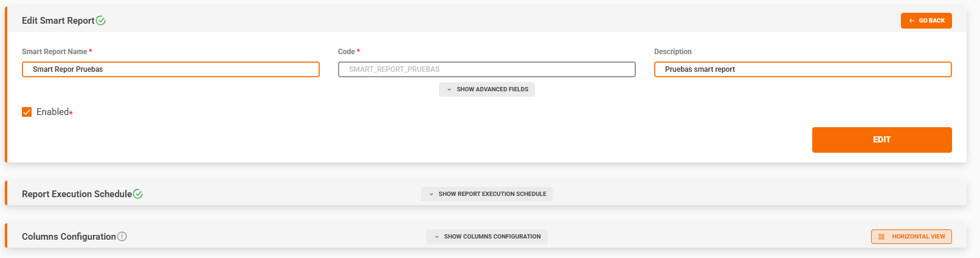Go back using the Go Back button
Viewport: 980px width, 258px height.
click(926, 21)
